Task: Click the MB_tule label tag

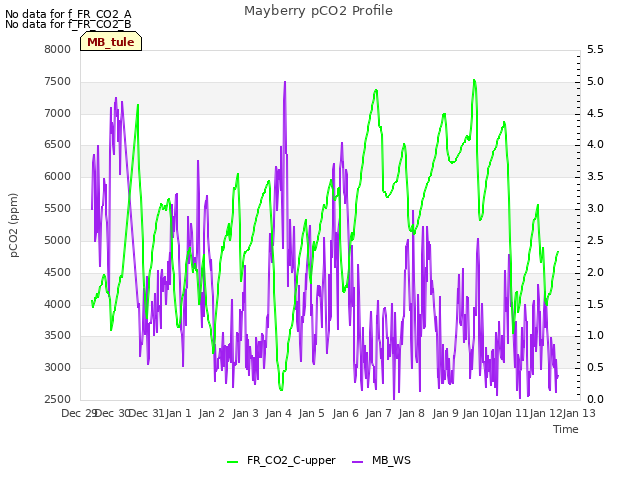Action: click(111, 42)
